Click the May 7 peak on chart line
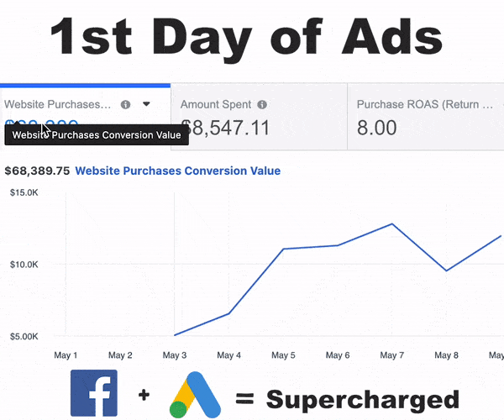The width and height of the screenshot is (504, 420). point(391,224)
